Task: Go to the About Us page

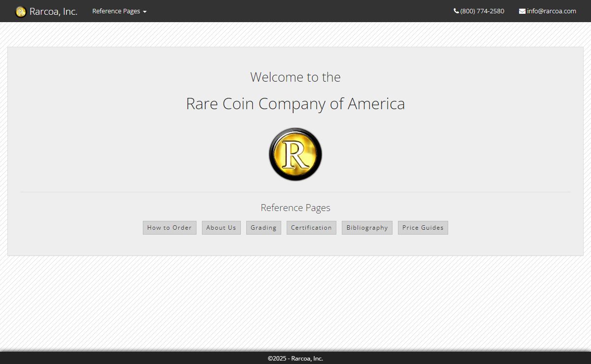Action: tap(221, 228)
